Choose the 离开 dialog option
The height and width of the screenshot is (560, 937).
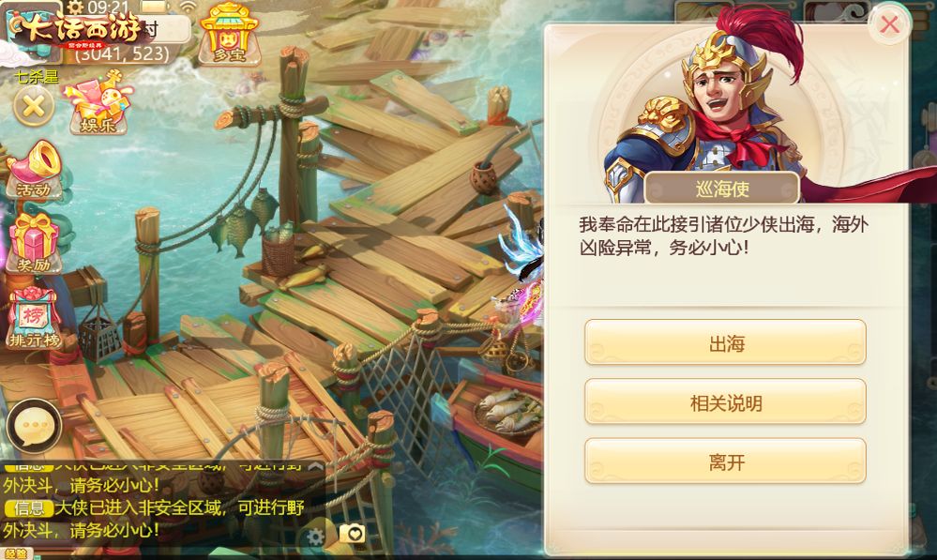coord(725,462)
